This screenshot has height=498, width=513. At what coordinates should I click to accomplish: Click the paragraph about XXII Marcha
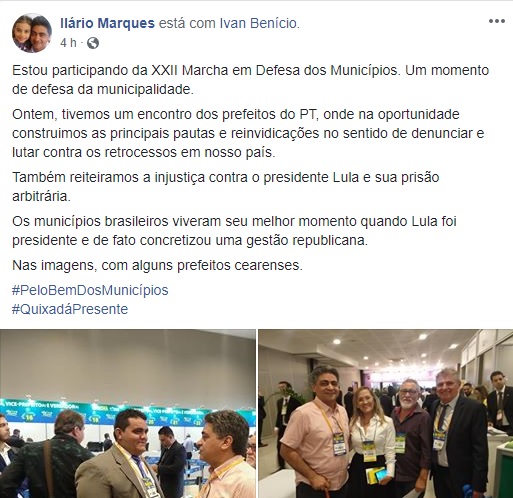250,80
